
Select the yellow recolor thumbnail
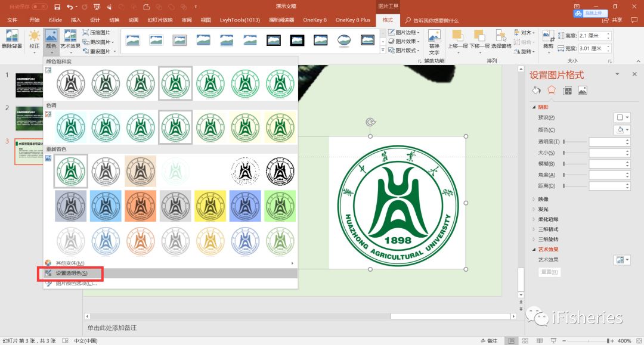pyautogui.click(x=210, y=206)
